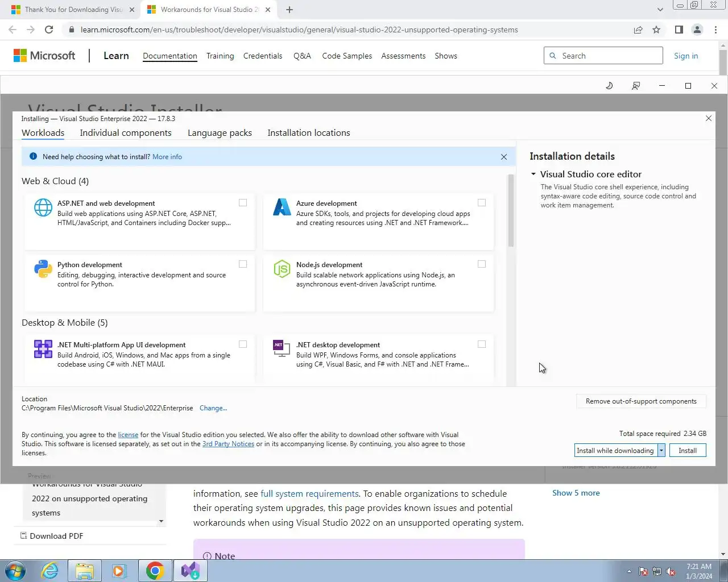
Task: Click the Show 5 more link
Action: click(x=576, y=493)
